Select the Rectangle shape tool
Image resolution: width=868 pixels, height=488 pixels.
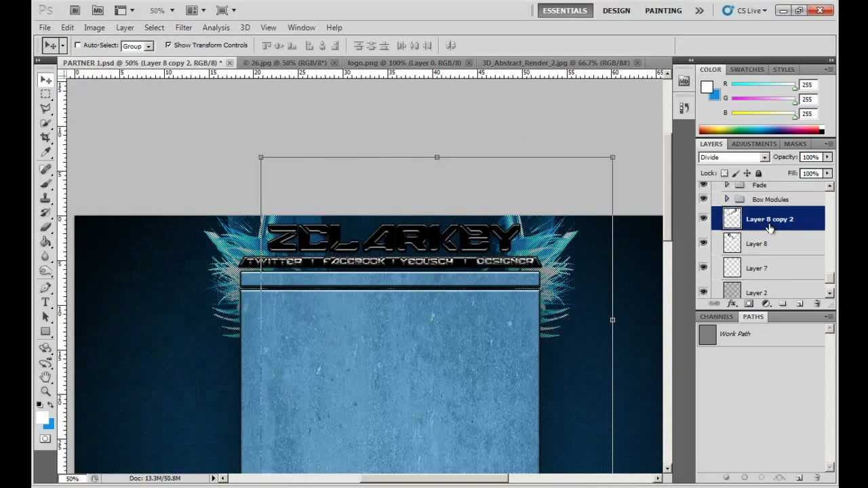tap(45, 331)
